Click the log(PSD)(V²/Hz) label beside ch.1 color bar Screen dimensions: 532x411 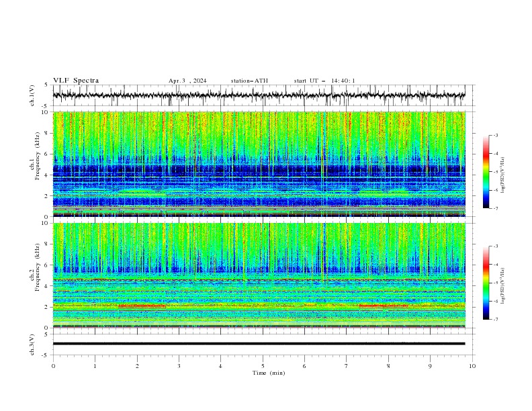coord(502,175)
